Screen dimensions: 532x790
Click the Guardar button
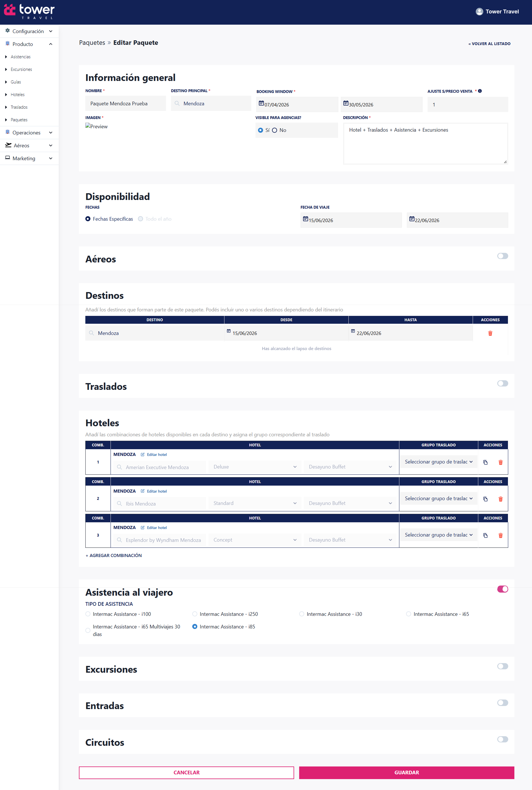click(406, 772)
